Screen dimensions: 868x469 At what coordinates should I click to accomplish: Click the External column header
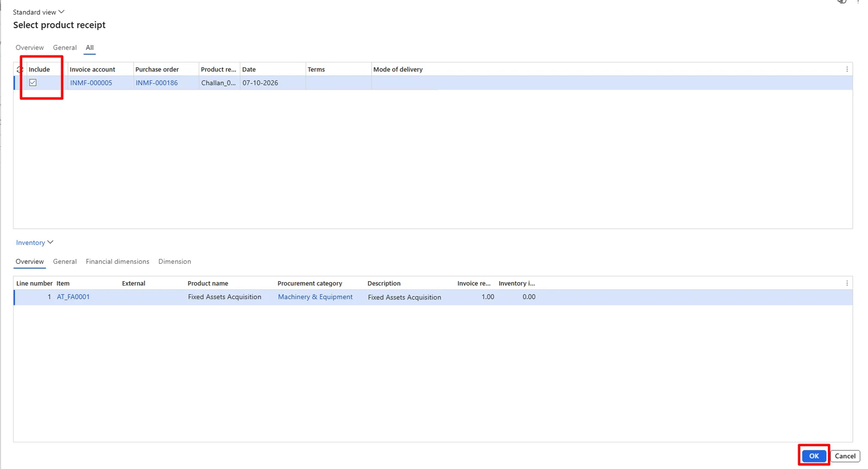pos(133,283)
